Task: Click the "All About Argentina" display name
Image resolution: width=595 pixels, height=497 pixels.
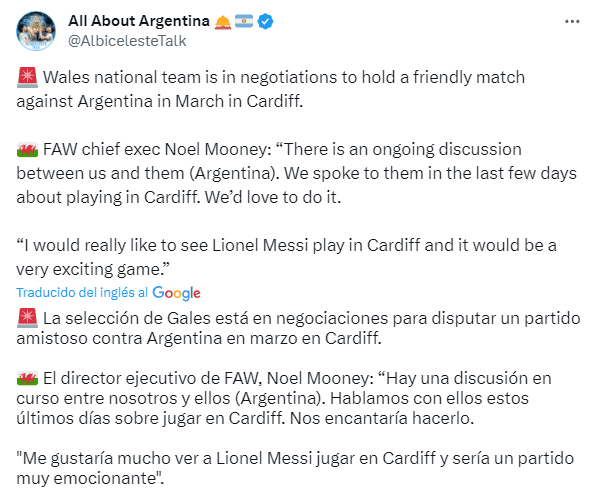Action: pos(139,21)
